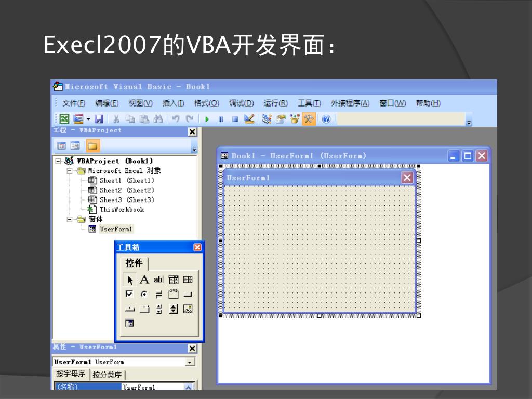The image size is (532, 399).
Task: Open the 运行(R) menu
Action: 275,103
